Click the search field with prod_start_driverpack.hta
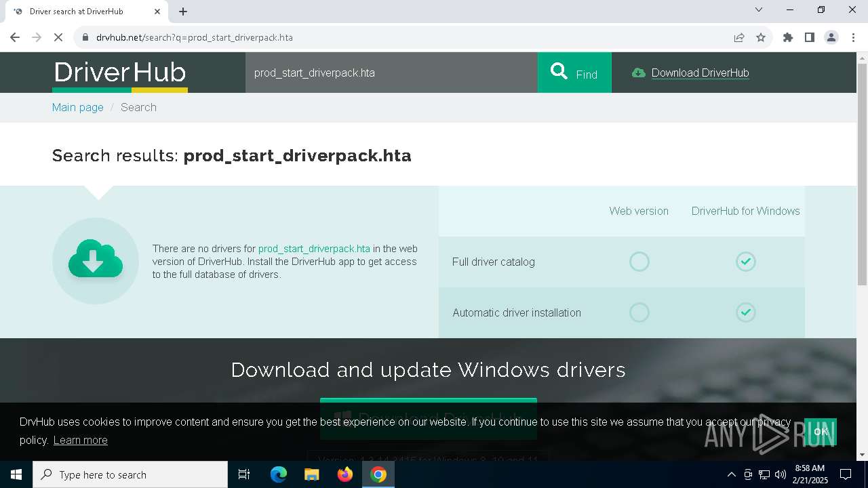The height and width of the screenshot is (488, 868). [x=391, y=73]
